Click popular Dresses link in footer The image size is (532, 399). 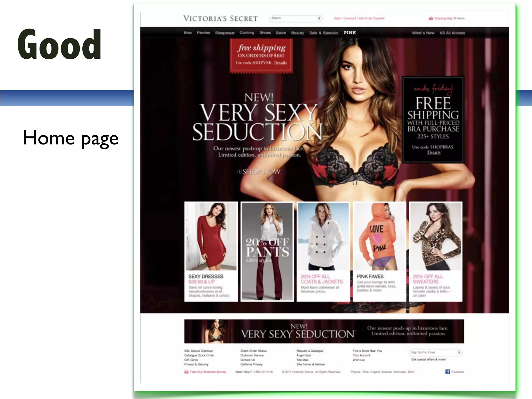(x=386, y=372)
